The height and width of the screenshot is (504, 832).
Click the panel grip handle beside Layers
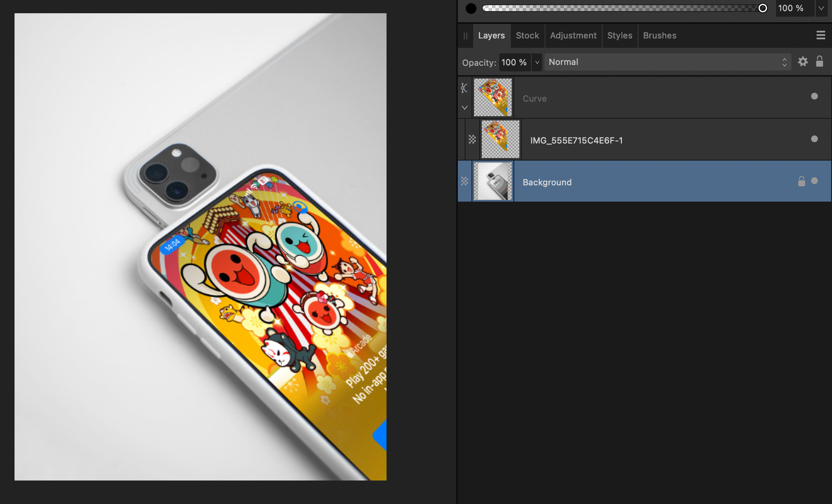466,36
